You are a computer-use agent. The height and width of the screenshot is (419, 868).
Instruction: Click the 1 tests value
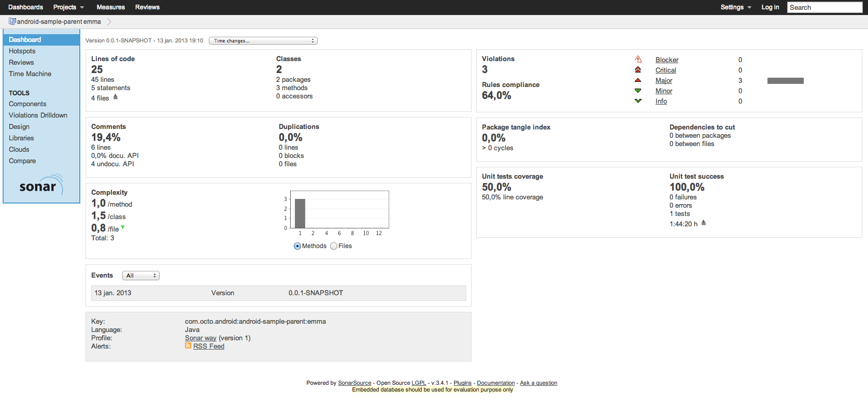coord(680,214)
